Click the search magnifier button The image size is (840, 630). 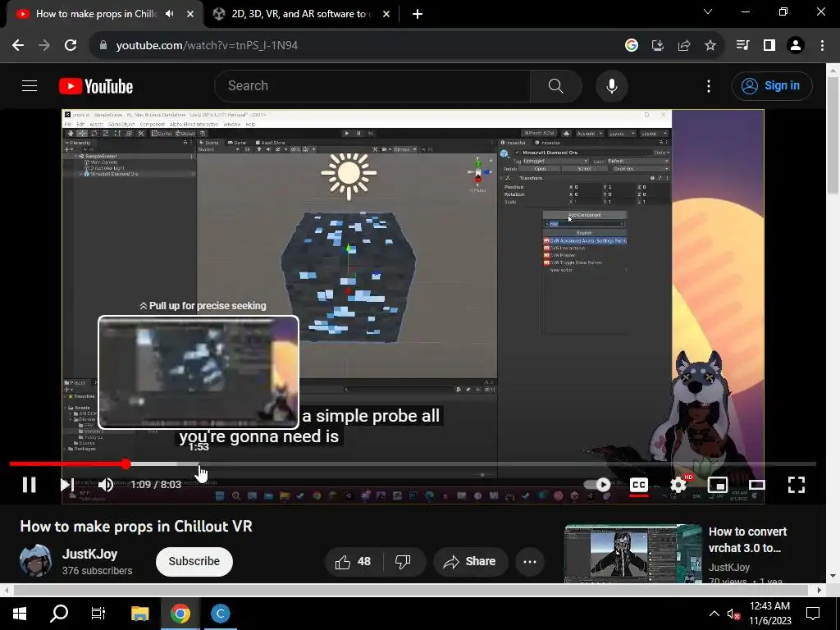(x=555, y=85)
